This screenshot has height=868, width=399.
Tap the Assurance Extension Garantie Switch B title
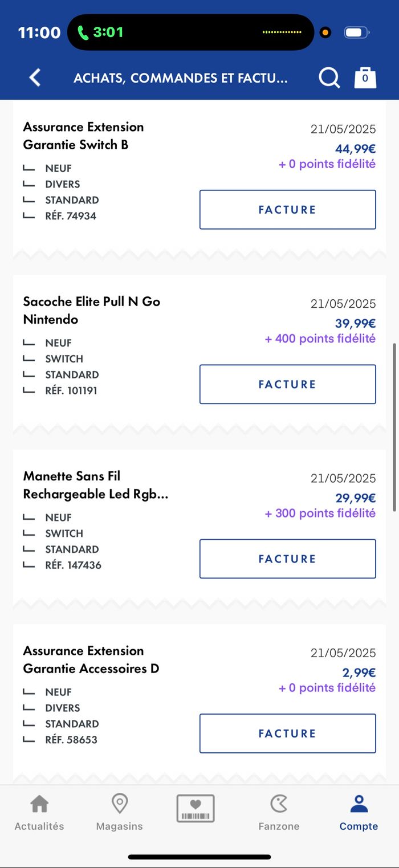point(83,136)
